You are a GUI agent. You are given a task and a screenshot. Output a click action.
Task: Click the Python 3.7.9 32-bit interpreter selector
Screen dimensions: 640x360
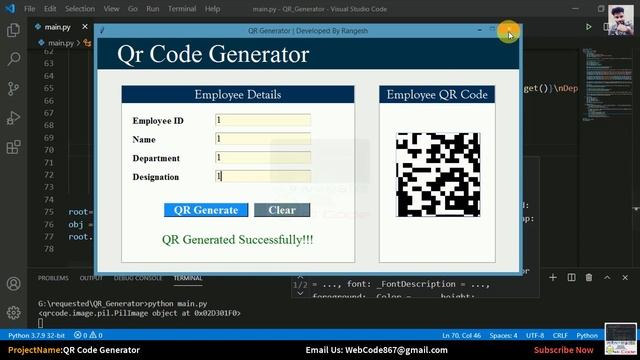click(x=36, y=335)
